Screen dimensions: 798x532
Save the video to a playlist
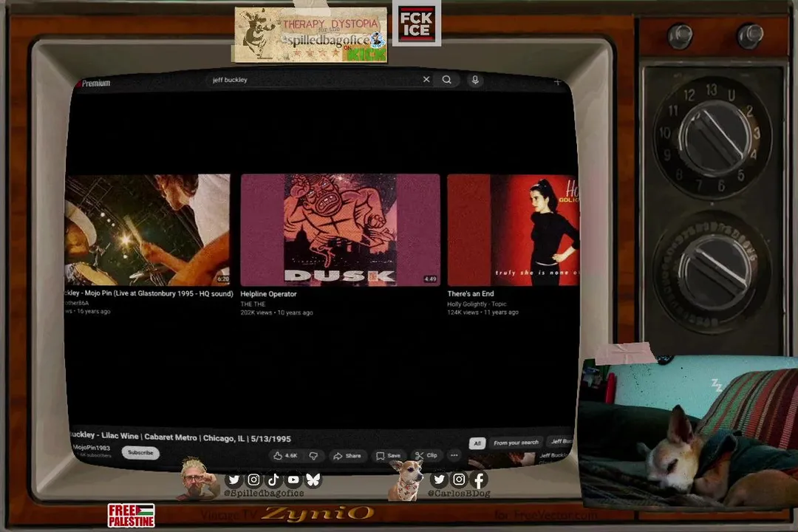[389, 456]
